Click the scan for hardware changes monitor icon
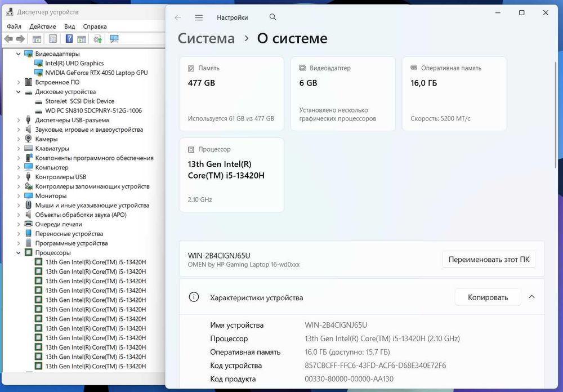This screenshot has height=392, width=563. click(114, 39)
